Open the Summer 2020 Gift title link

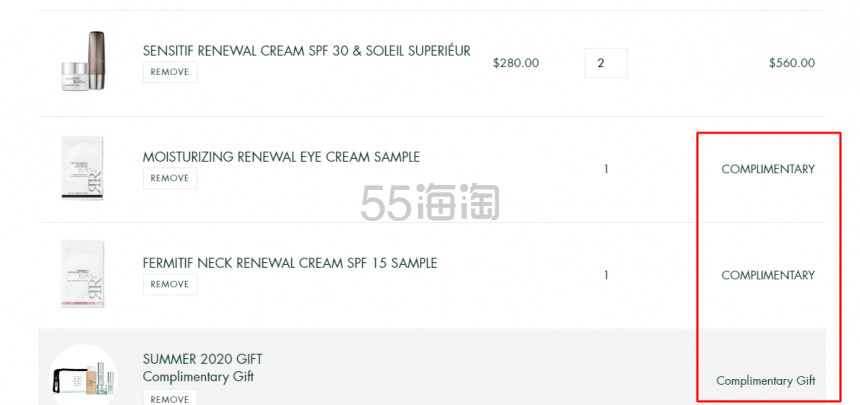(x=202, y=359)
